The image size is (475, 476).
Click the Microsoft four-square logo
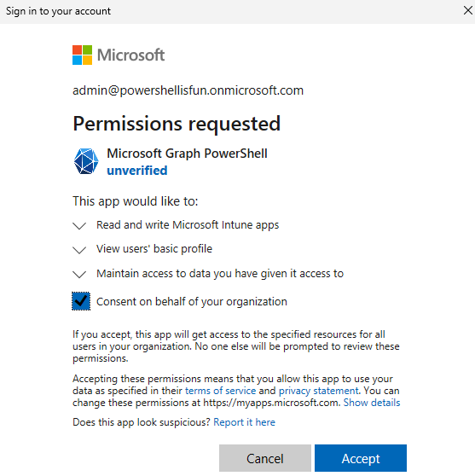click(82, 55)
